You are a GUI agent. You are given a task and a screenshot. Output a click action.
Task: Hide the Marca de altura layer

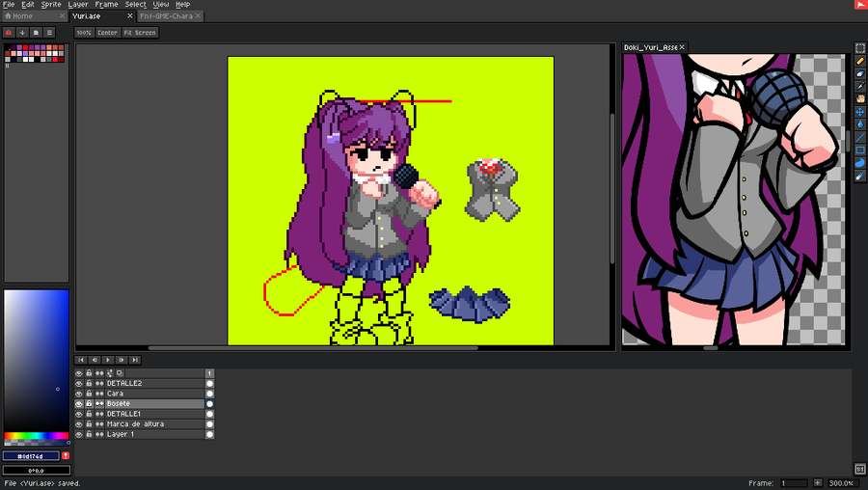[79, 424]
